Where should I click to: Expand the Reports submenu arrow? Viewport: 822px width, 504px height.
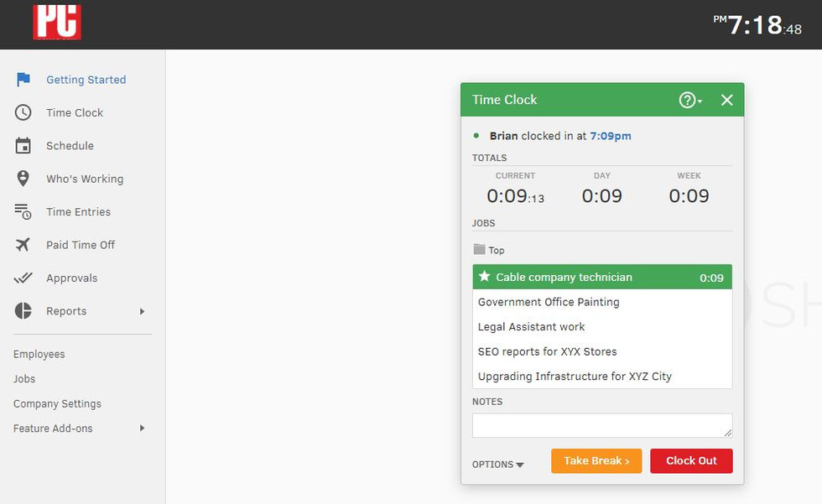(142, 311)
